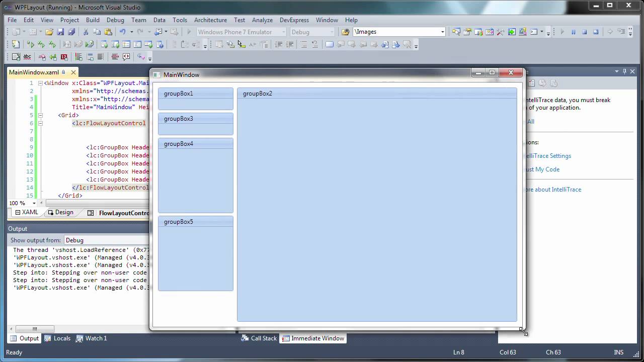Save the current file with the floppy icon
This screenshot has height=362, width=644.
(x=60, y=32)
